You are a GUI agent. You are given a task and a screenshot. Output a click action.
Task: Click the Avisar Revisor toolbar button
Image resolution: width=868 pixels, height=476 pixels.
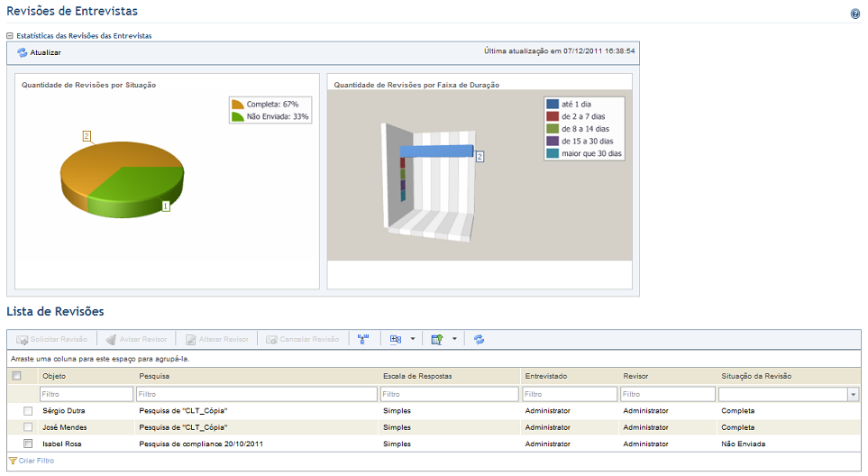tap(136, 339)
